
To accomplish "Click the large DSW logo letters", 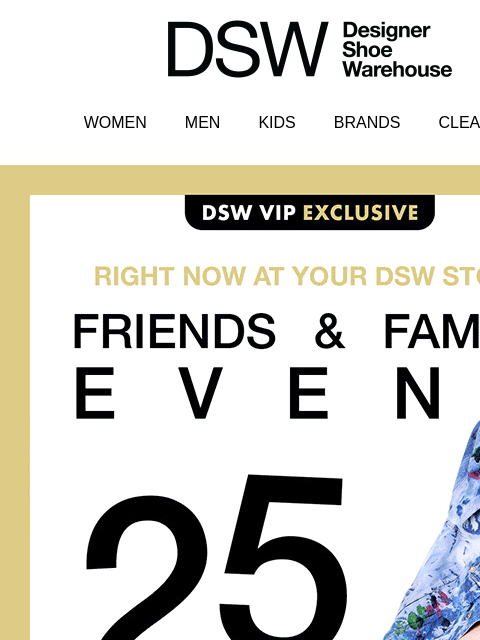I will pyautogui.click(x=248, y=49).
